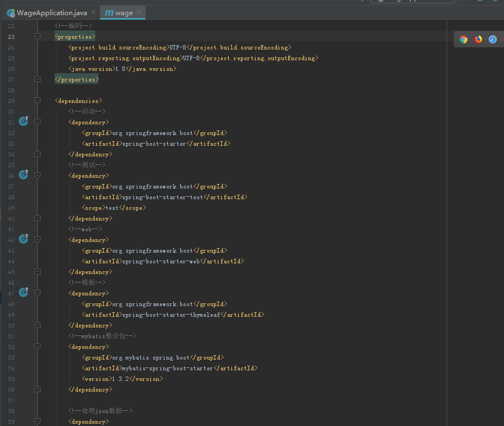
Task: Open preview in Chrome browser
Action: point(463,39)
